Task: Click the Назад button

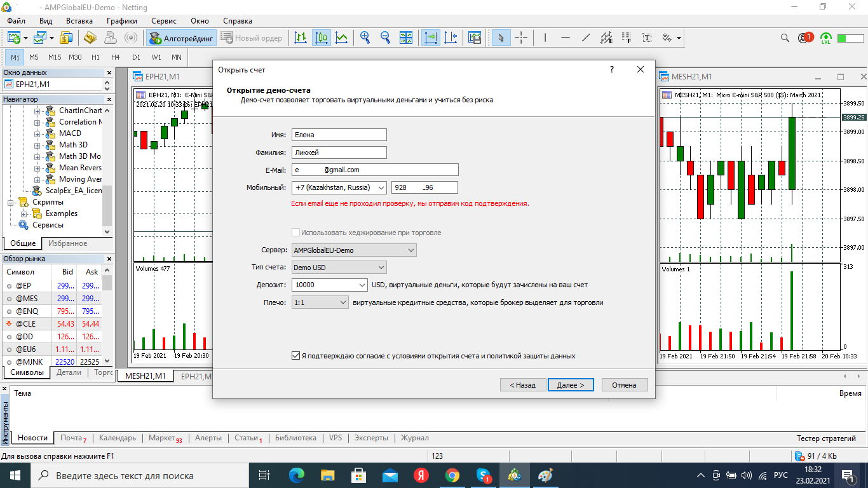Action: pyautogui.click(x=523, y=385)
